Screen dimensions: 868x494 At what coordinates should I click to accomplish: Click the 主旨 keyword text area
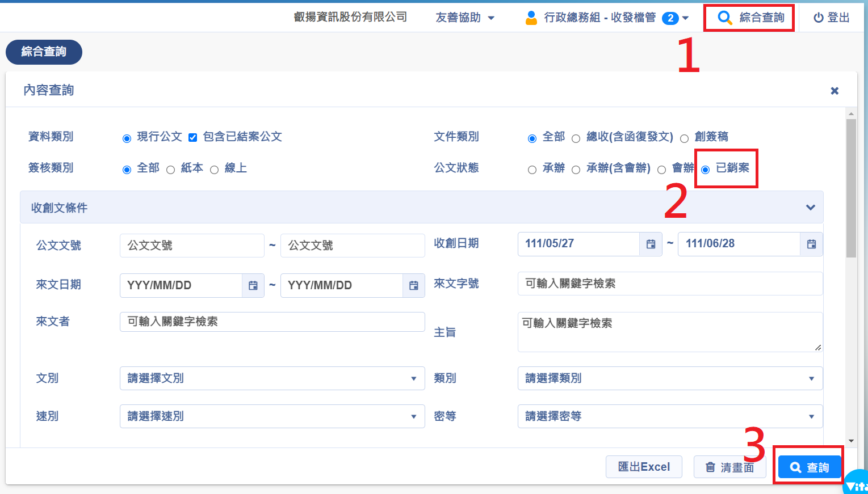[x=669, y=332]
